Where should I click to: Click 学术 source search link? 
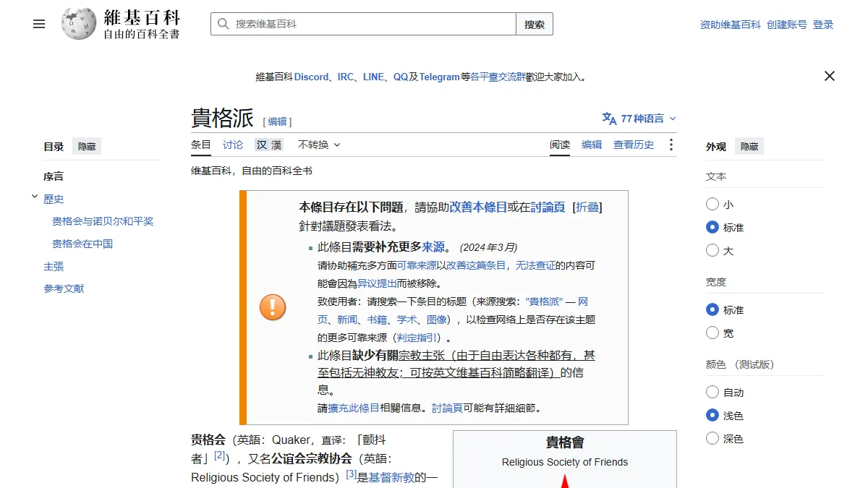click(407, 320)
